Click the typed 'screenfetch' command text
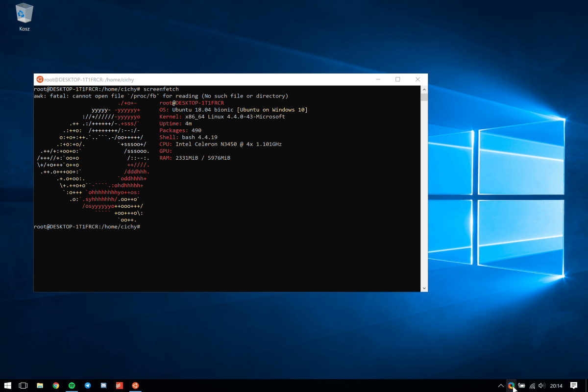Screen dimensions: 588x392 pos(161,90)
